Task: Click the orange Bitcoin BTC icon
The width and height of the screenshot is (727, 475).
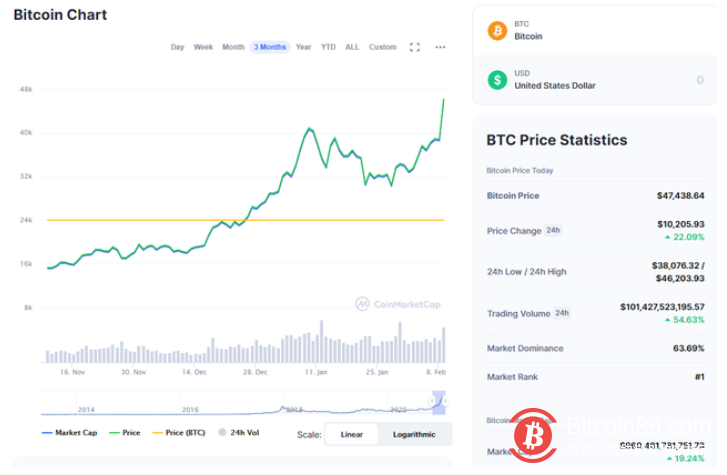Action: tap(497, 31)
